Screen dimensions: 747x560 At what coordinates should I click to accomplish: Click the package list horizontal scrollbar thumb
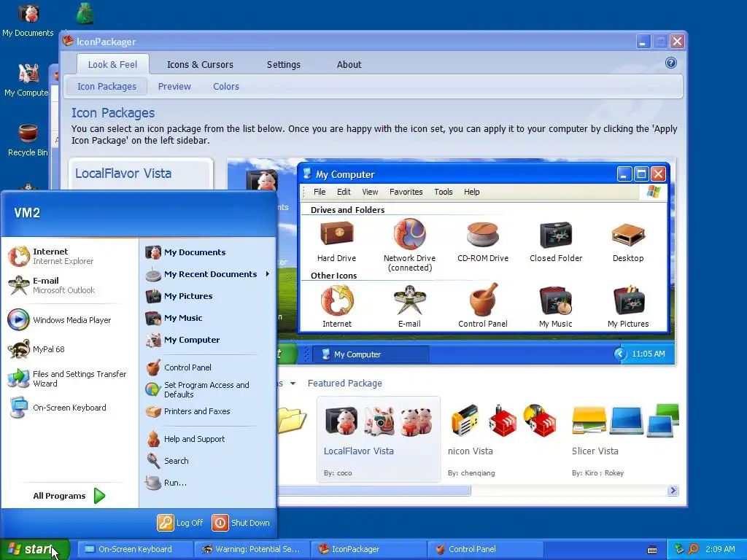[374, 491]
